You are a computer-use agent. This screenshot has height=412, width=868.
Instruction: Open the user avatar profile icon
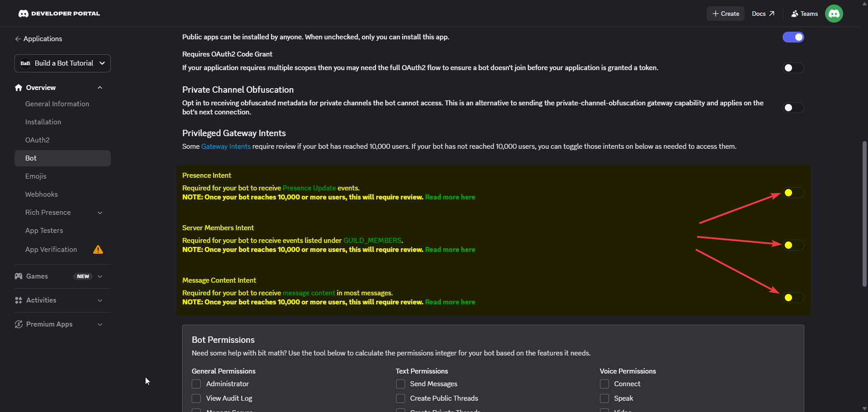(x=834, y=14)
